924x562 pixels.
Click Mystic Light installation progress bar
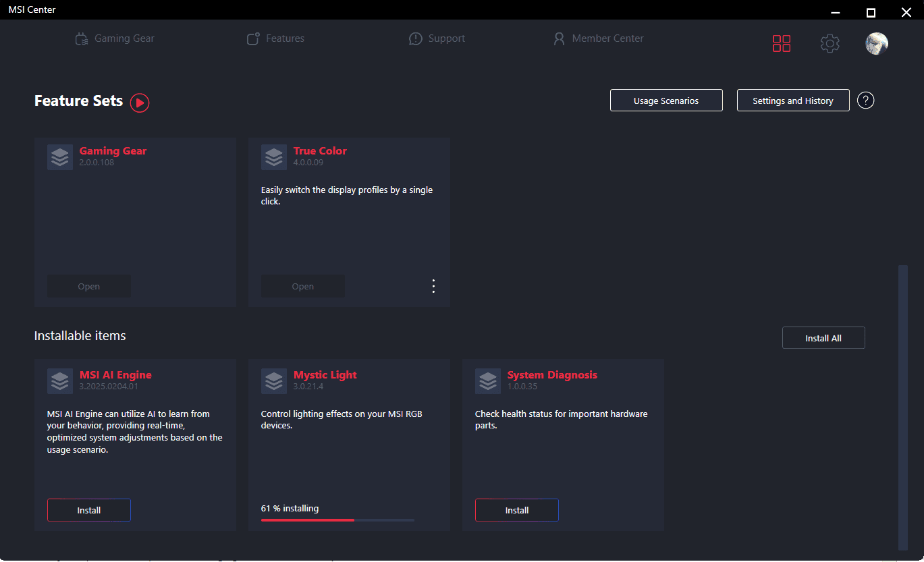(337, 520)
